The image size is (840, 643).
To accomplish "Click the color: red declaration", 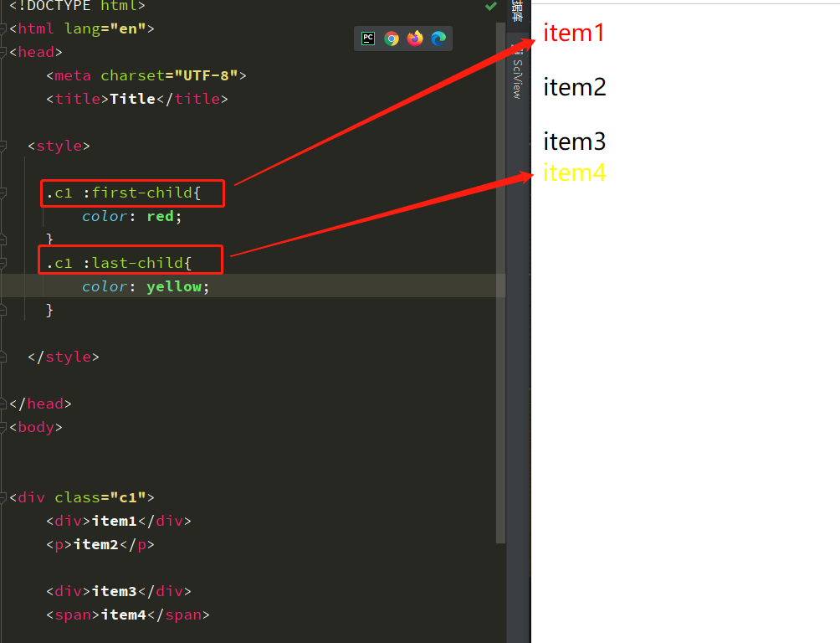I will [132, 216].
